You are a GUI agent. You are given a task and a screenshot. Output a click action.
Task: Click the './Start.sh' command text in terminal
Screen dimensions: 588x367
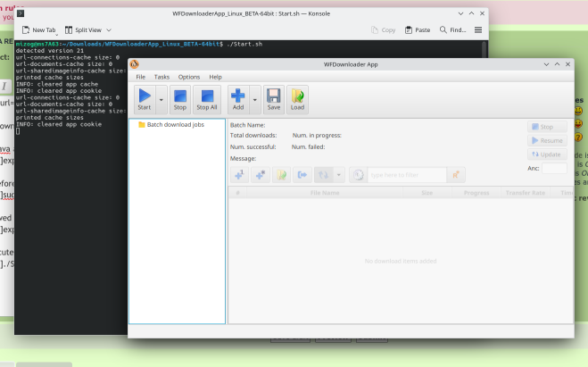click(244, 45)
